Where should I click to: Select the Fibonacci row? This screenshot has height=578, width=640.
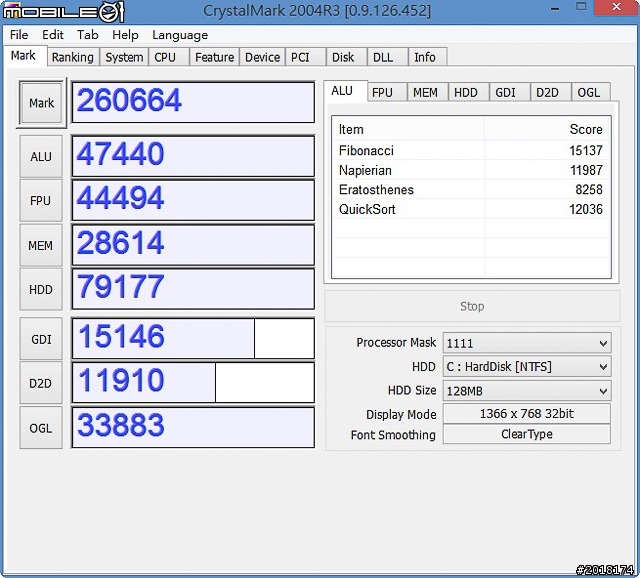471,151
